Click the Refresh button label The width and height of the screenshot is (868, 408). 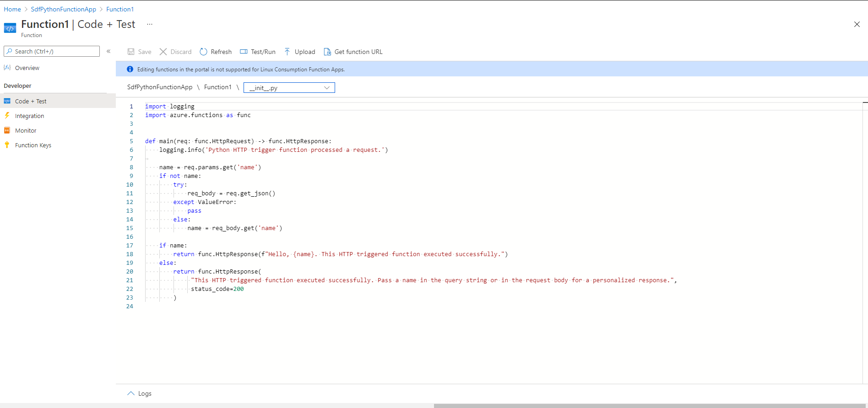click(x=221, y=52)
